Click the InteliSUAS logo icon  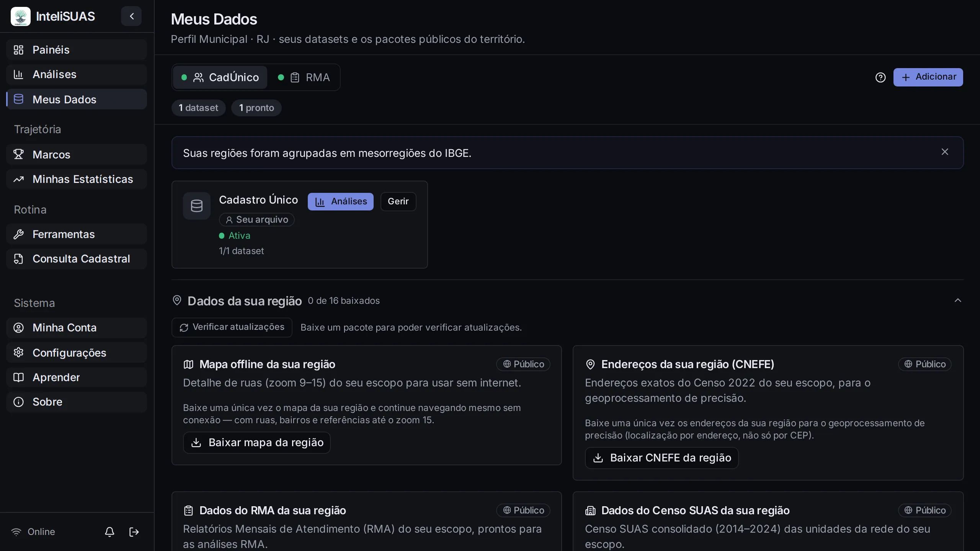click(x=21, y=16)
